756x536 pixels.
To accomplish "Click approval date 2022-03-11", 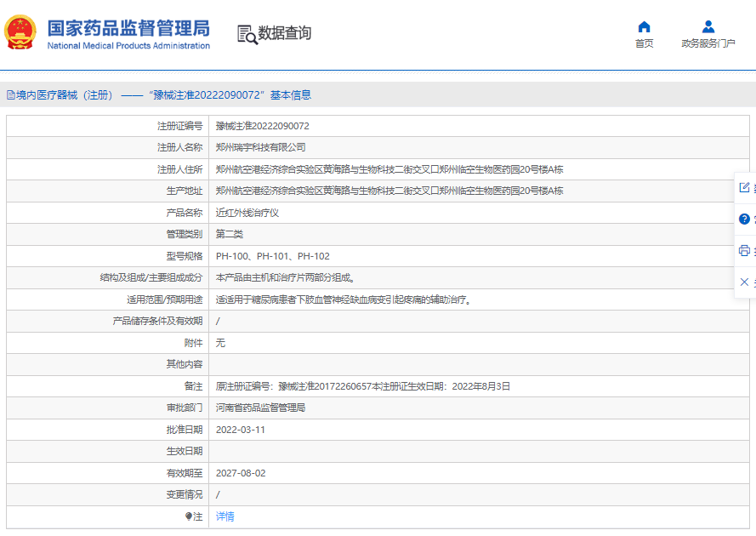I will (240, 430).
